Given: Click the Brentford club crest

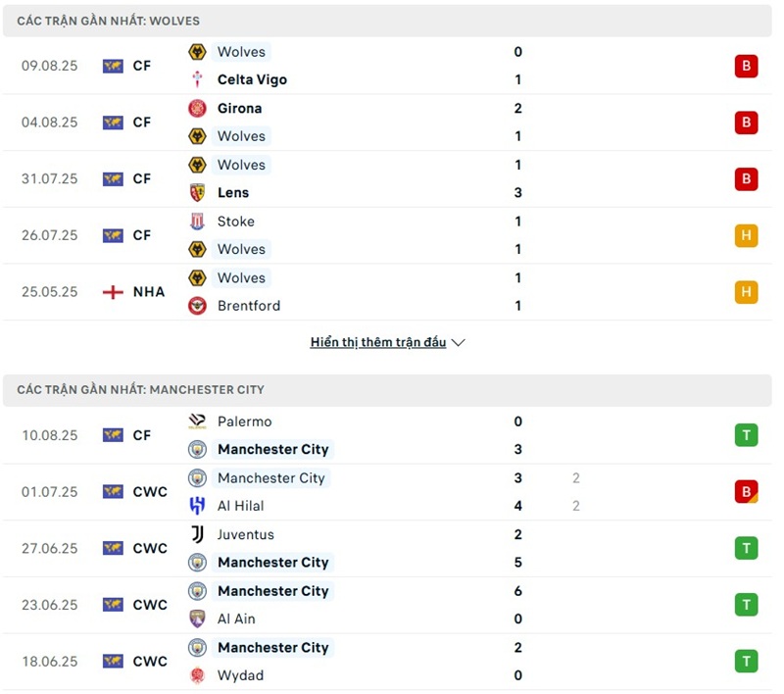Looking at the screenshot, I should tap(197, 306).
